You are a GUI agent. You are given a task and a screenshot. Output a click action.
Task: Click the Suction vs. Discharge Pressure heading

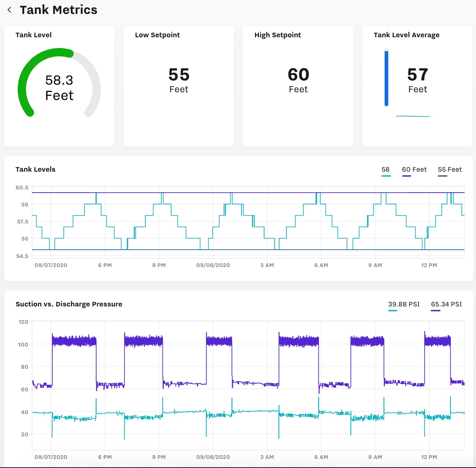[69, 304]
